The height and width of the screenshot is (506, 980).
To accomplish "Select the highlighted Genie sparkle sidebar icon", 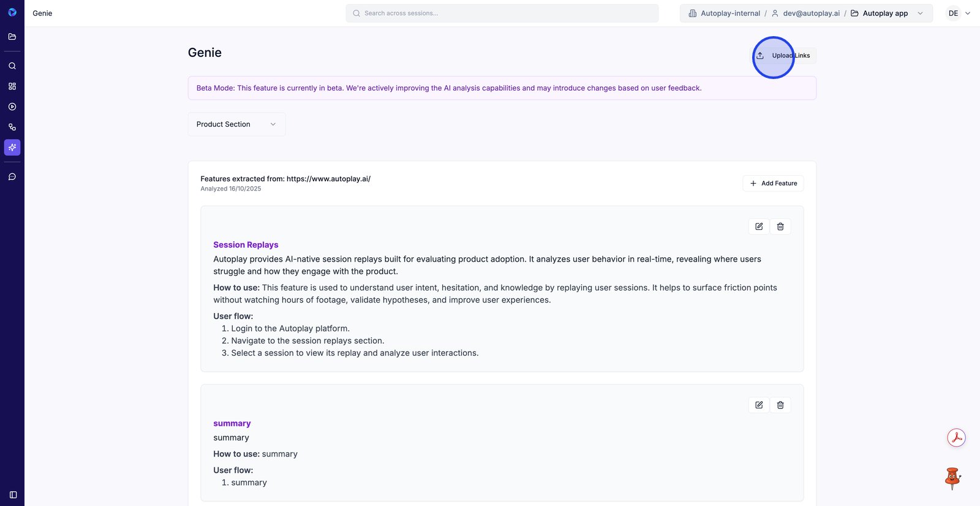I will pos(12,148).
